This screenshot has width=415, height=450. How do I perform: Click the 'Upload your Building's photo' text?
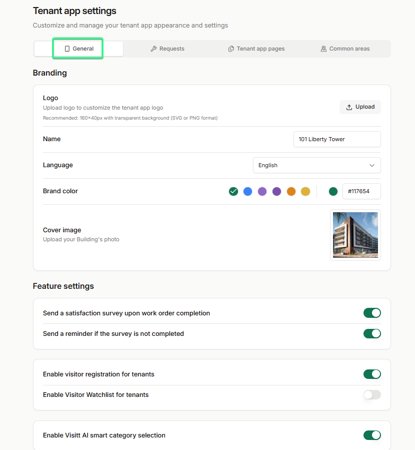point(81,239)
